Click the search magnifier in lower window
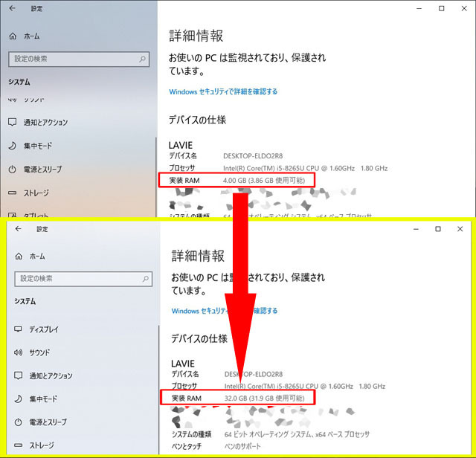Image resolution: width=476 pixels, height=458 pixels. tap(146, 279)
